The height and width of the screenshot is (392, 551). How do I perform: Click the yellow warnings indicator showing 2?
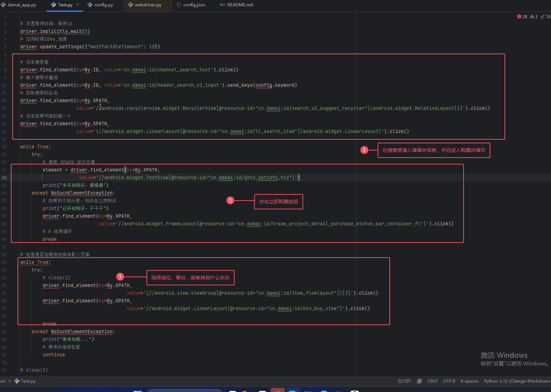[x=534, y=16]
